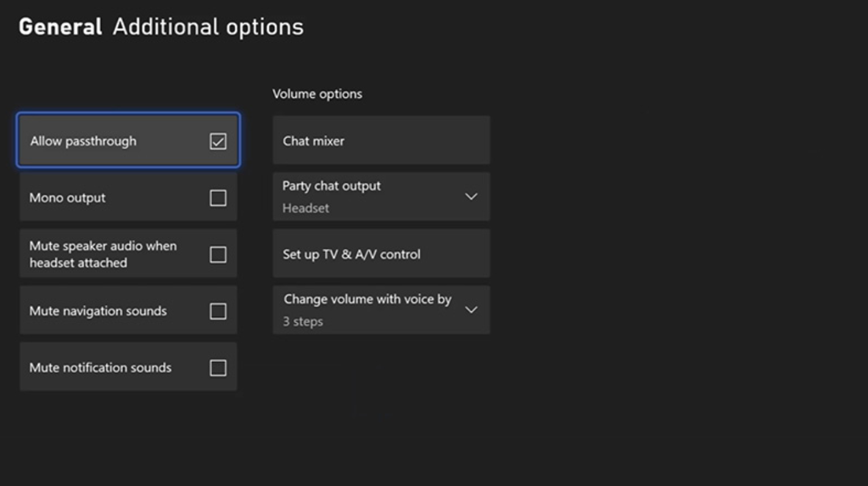Image resolution: width=868 pixels, height=486 pixels.
Task: Uncheck the Allow passthrough checkbox
Action: [x=218, y=141]
